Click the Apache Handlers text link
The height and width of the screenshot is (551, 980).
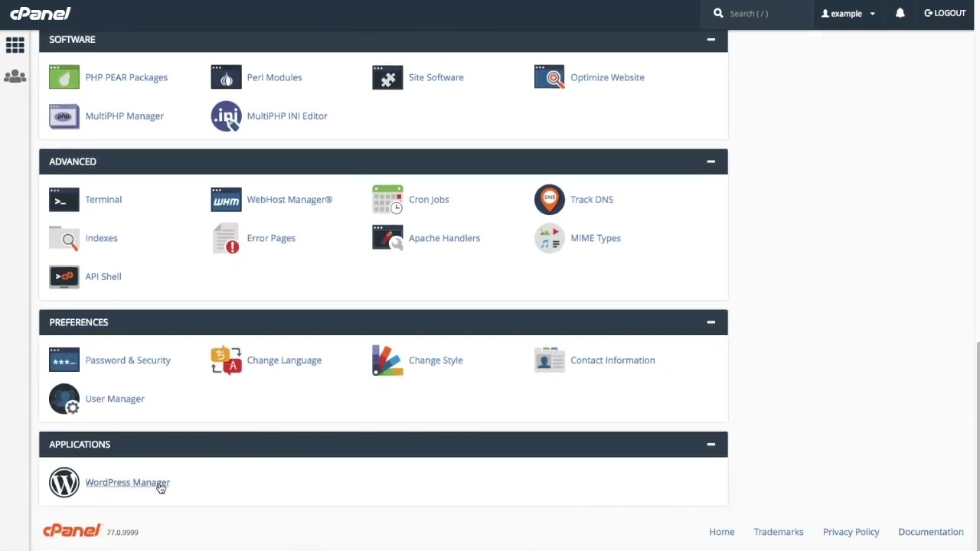444,238
